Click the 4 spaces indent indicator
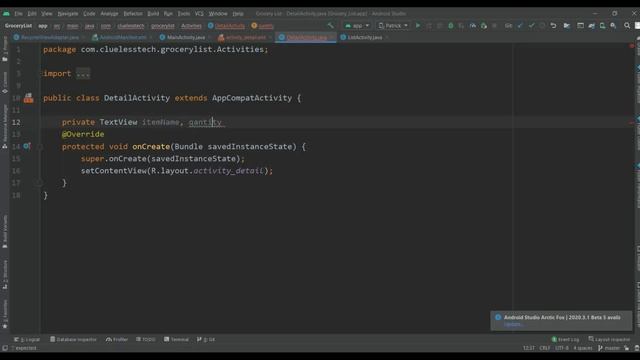 pyautogui.click(x=582, y=348)
